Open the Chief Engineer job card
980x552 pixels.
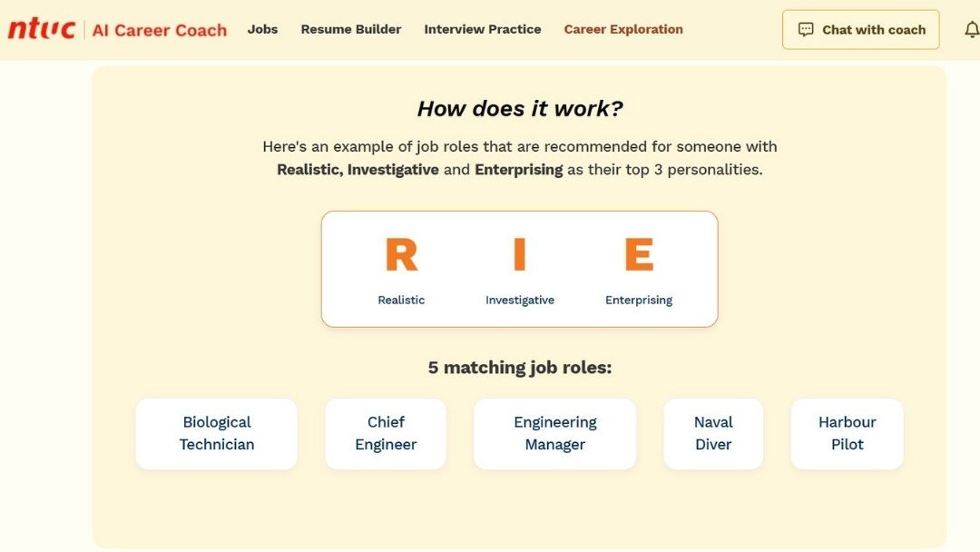point(386,433)
